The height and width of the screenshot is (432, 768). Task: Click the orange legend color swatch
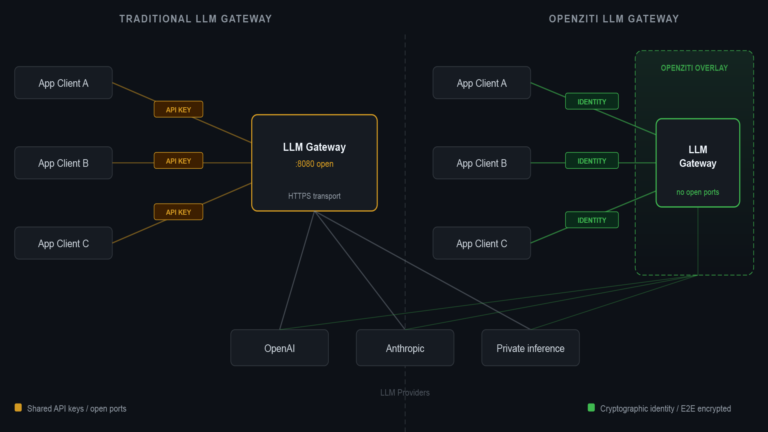coord(18,408)
